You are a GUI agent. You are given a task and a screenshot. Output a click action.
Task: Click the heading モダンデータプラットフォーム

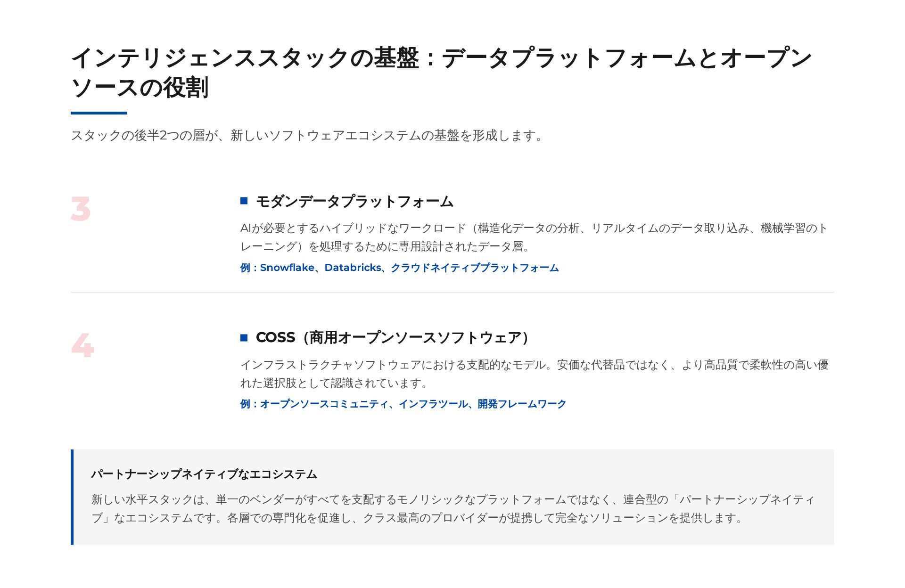354,202
